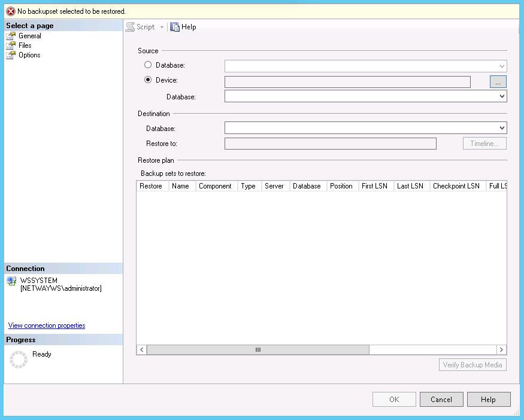Viewport: 524px width, 420px height.
Task: Click the Files page icon
Action: pyautogui.click(x=10, y=45)
